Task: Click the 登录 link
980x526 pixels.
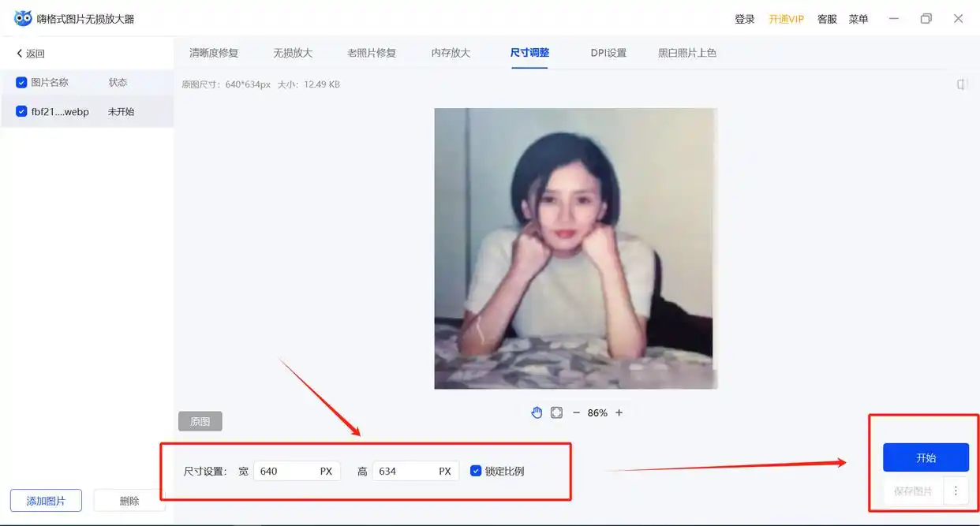Action: point(745,19)
